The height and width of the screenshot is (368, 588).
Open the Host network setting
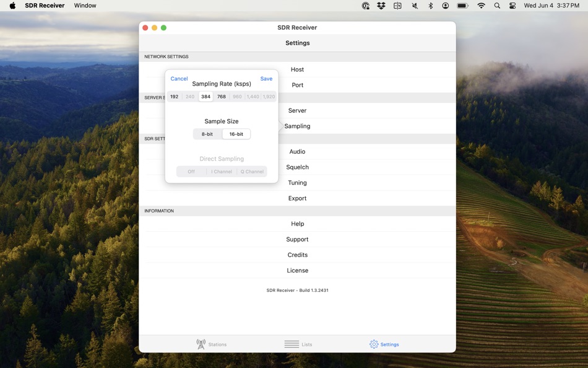point(297,69)
